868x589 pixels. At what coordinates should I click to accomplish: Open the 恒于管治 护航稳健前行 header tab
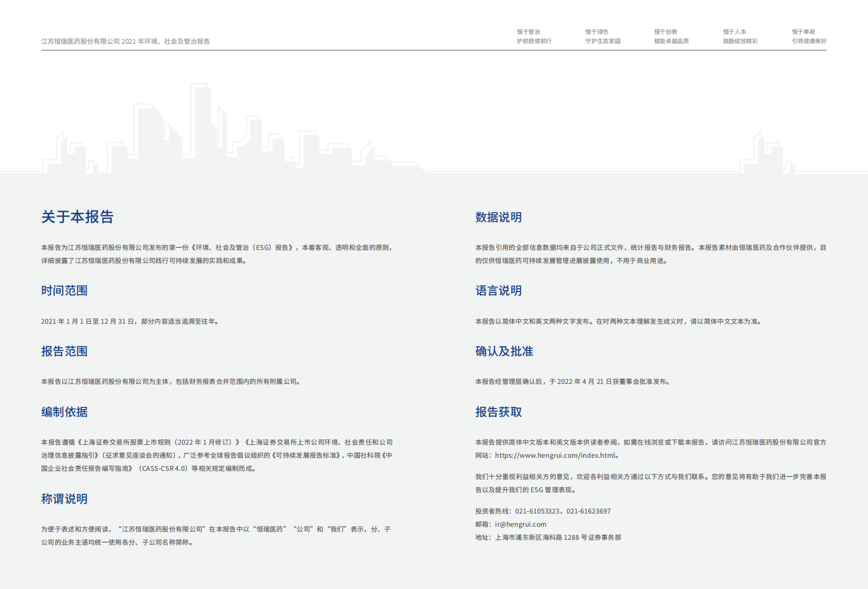[x=534, y=37]
